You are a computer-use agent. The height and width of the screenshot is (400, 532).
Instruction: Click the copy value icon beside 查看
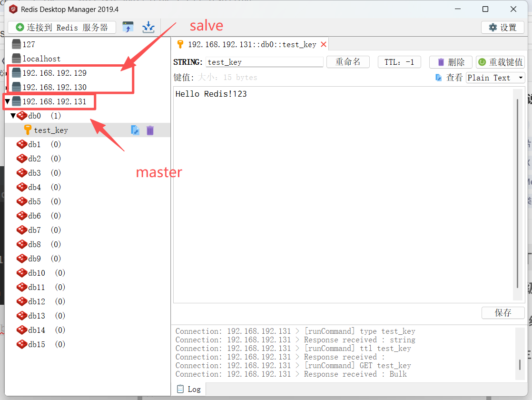click(438, 78)
